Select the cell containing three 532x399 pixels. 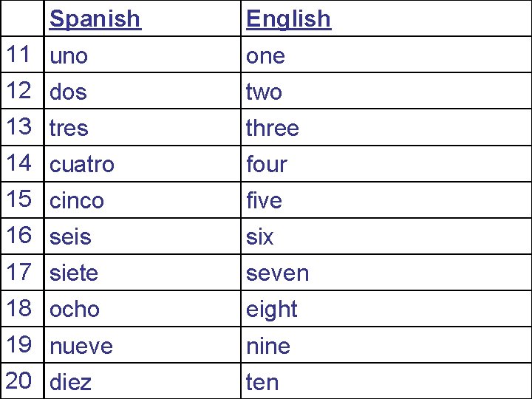click(x=273, y=128)
